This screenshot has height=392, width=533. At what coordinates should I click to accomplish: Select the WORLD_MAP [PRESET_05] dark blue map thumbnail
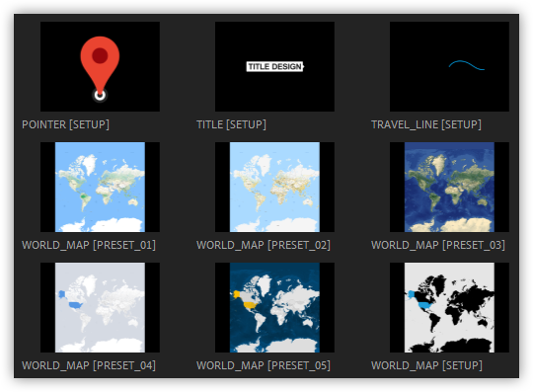point(274,307)
